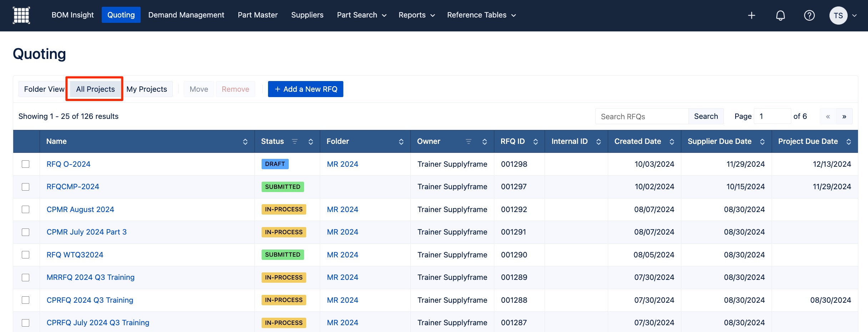Switch to Folder View tab

coord(44,89)
